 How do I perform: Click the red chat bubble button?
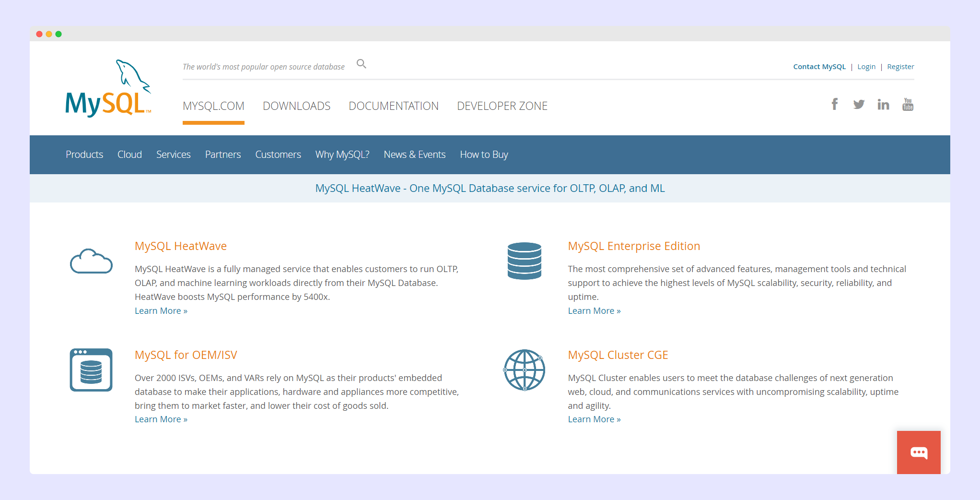pos(919,452)
